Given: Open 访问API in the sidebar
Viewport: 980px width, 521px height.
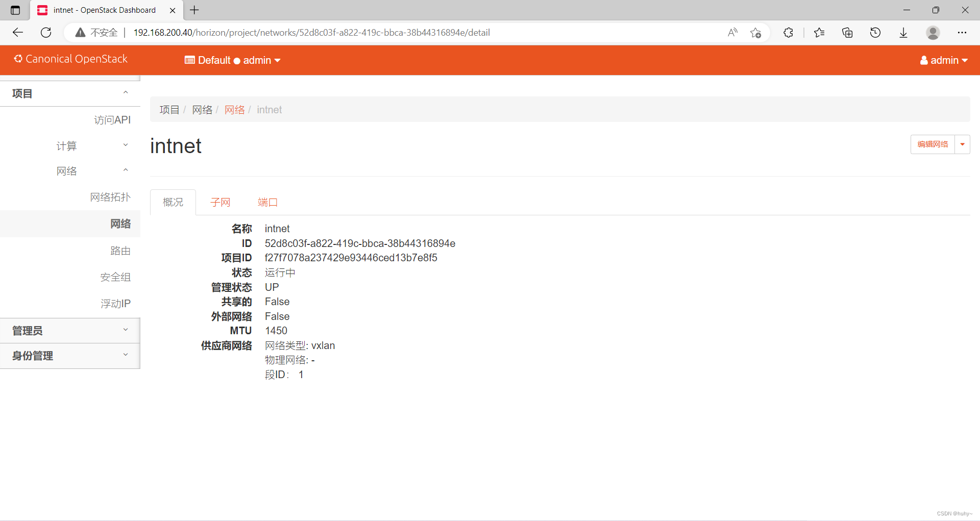Looking at the screenshot, I should click(x=112, y=120).
